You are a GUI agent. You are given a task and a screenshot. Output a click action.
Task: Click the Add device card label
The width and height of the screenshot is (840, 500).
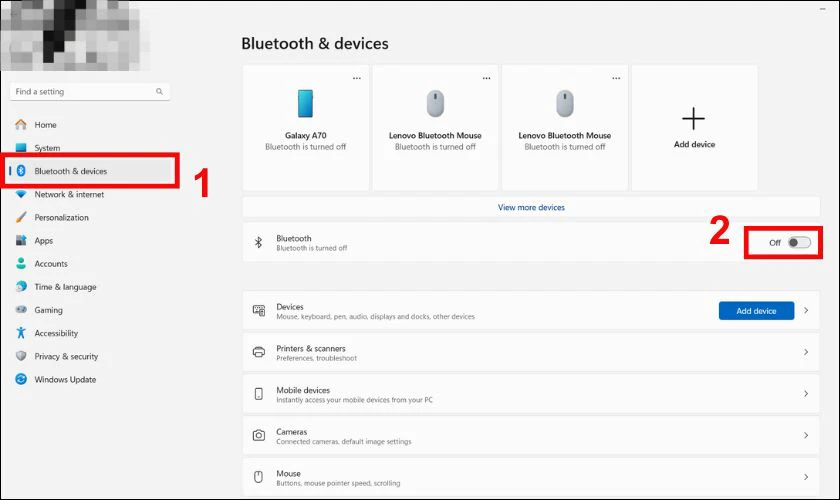(x=694, y=144)
